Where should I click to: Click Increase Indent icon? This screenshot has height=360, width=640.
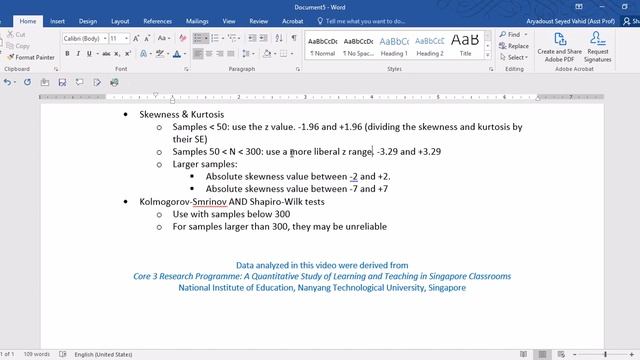263,38
